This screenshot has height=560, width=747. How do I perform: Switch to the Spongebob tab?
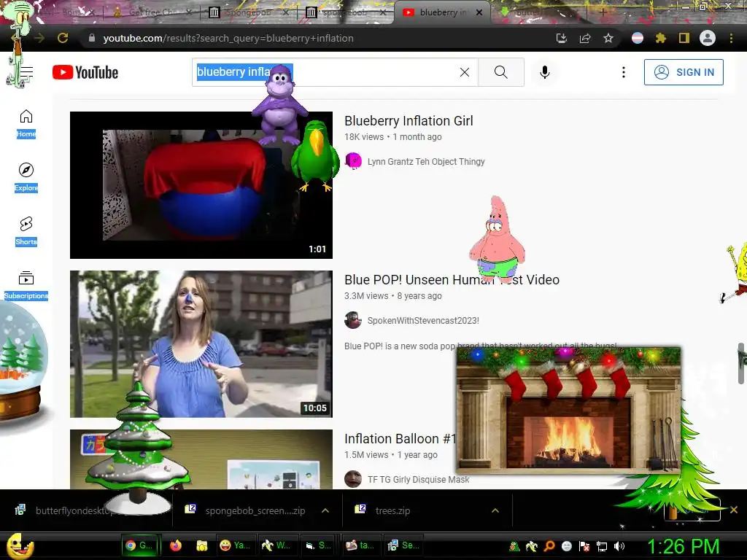248,12
